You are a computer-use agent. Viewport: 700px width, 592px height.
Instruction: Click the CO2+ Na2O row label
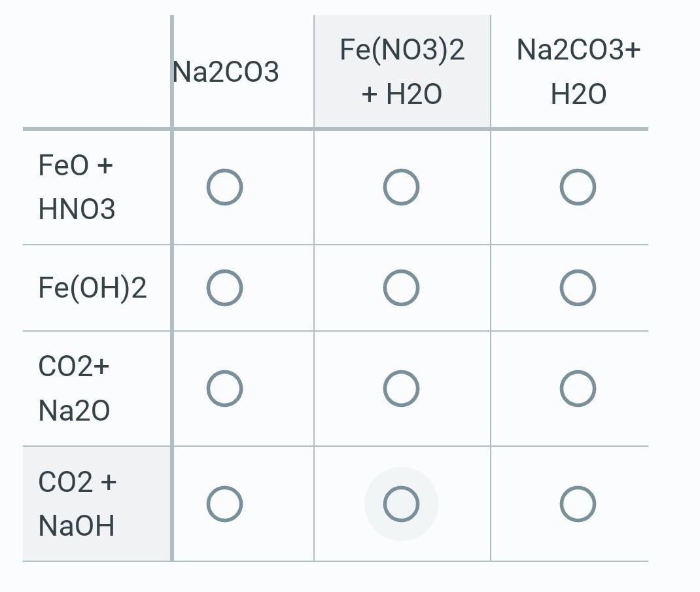point(74,389)
